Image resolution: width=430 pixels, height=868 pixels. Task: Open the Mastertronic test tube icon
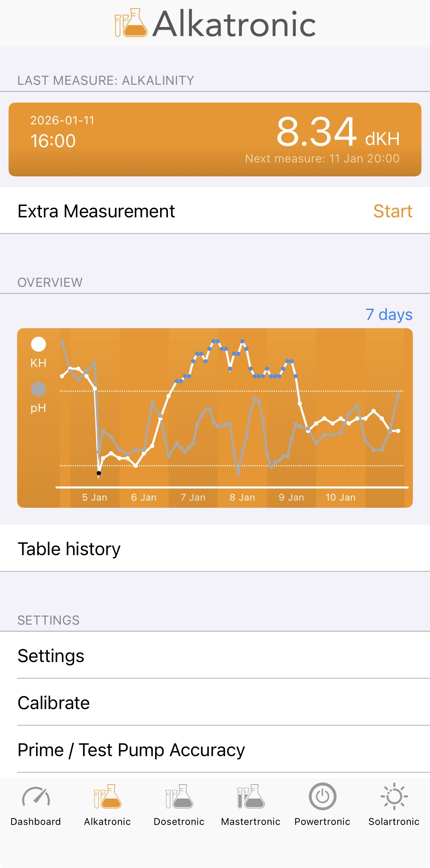point(251,797)
